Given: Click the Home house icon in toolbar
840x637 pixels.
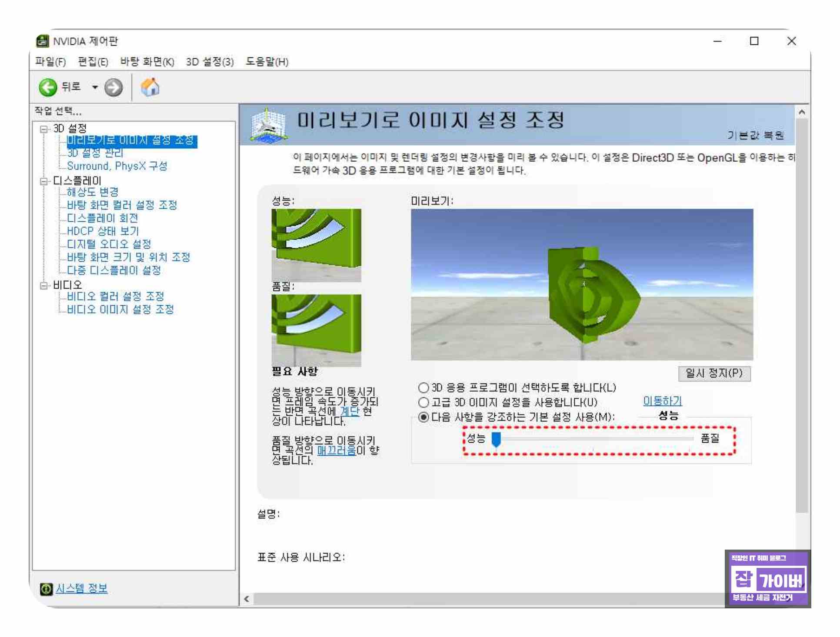Looking at the screenshot, I should tap(150, 87).
